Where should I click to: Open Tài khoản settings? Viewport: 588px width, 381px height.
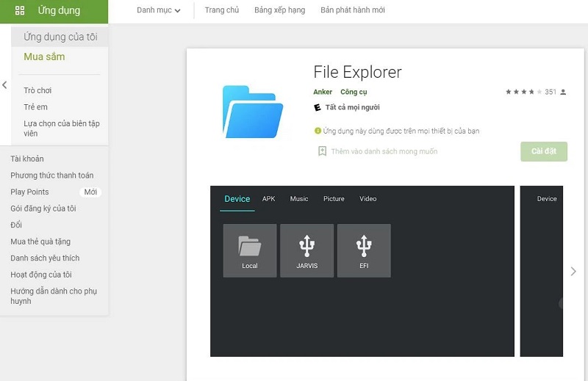pos(27,159)
